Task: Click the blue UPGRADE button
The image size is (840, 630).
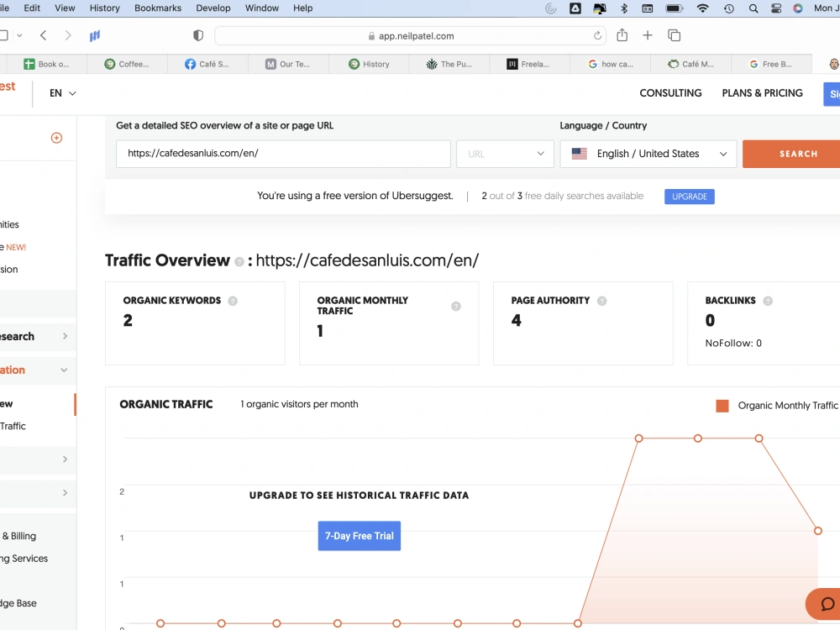Action: tap(690, 197)
